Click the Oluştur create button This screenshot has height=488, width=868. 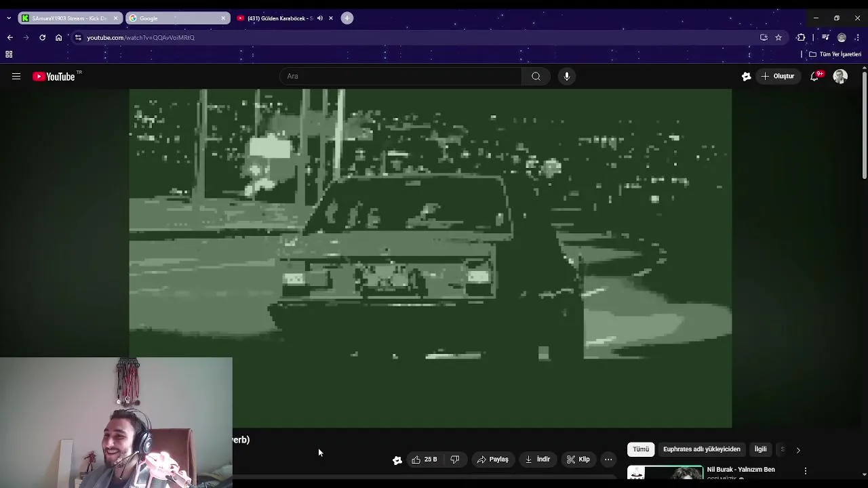click(777, 77)
